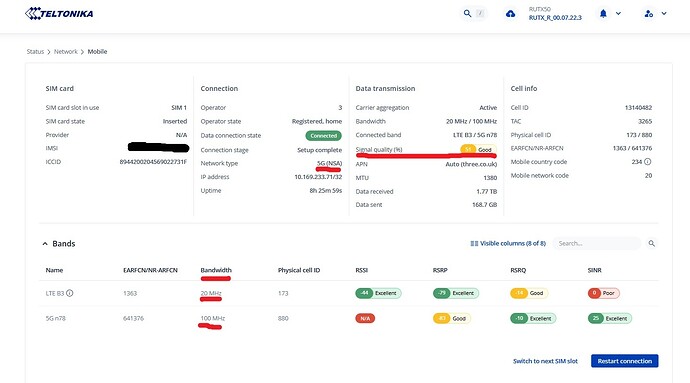Sort by EARFCN/NR-ARFCN column header

tap(150, 270)
